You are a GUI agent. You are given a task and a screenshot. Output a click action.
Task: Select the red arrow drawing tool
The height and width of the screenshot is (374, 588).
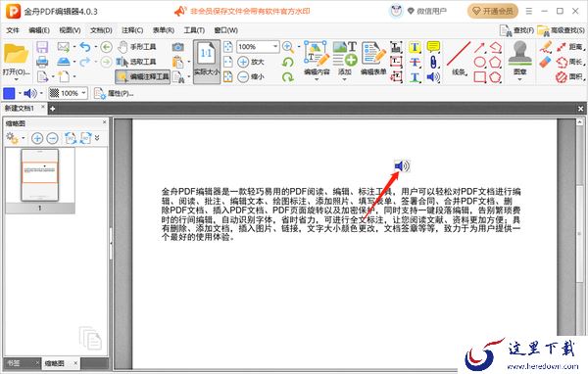click(479, 47)
